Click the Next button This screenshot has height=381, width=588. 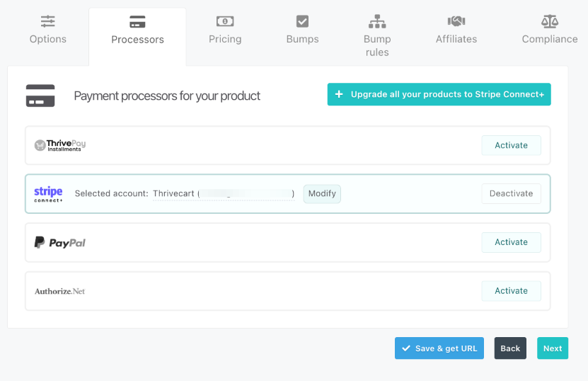point(553,348)
